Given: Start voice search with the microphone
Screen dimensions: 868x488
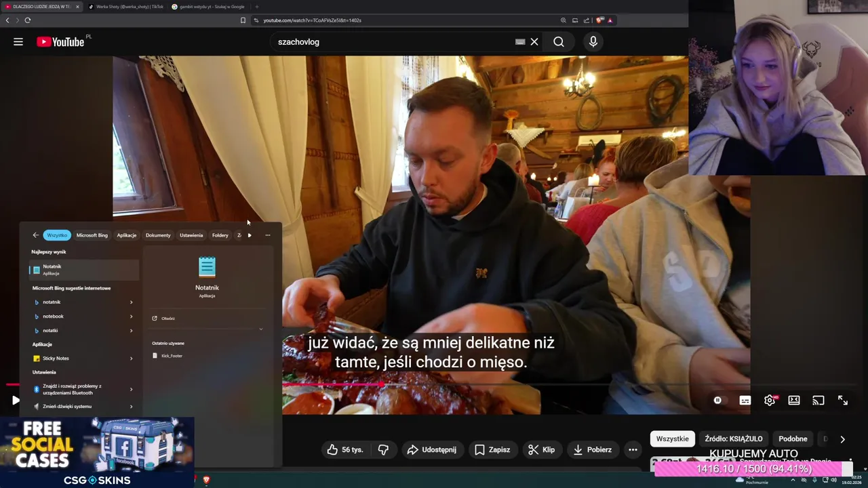Looking at the screenshot, I should (593, 42).
